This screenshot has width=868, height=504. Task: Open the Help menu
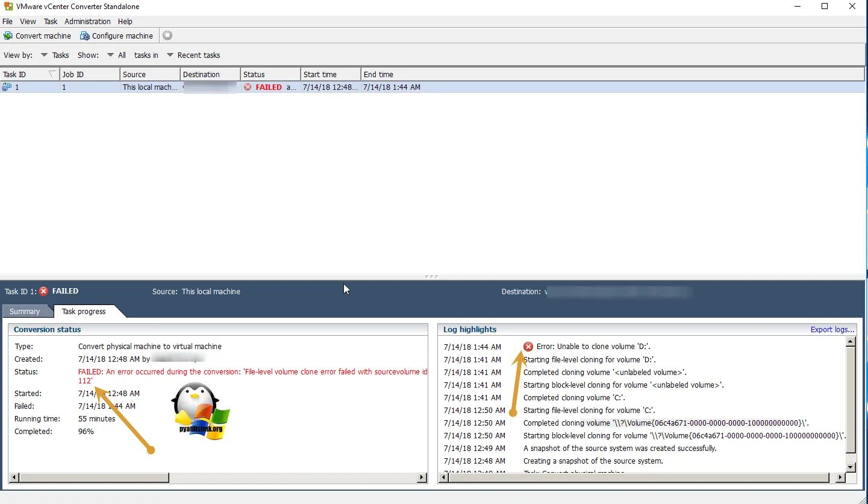coord(125,21)
